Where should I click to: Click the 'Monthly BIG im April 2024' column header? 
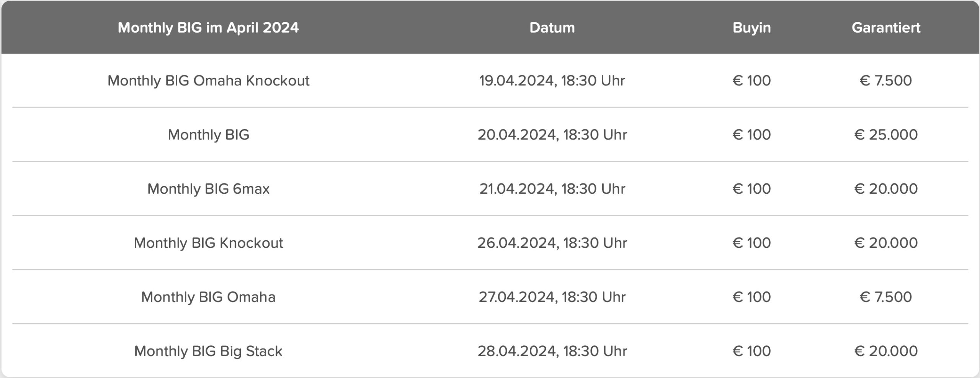[208, 28]
